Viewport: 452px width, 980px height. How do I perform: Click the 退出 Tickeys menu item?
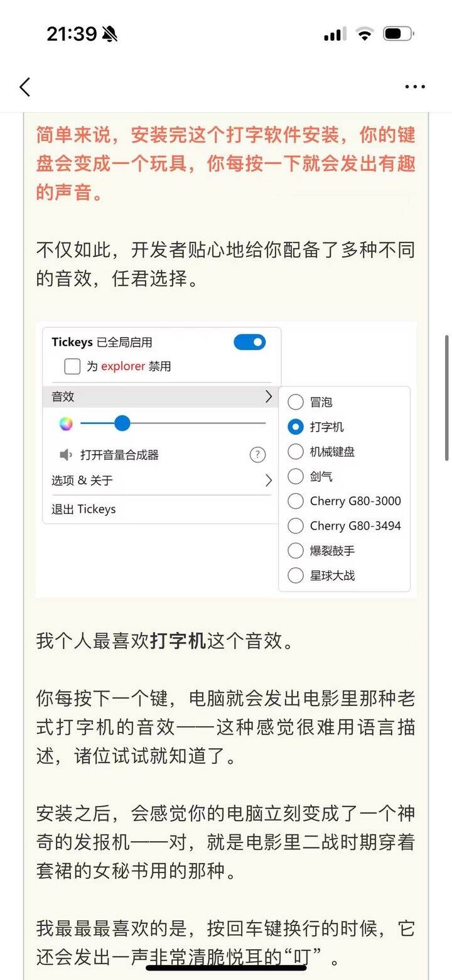point(83,509)
